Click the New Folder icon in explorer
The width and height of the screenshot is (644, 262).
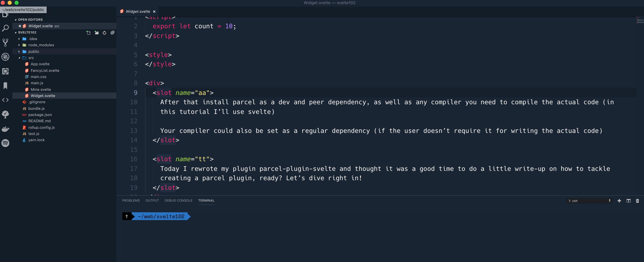[97, 33]
